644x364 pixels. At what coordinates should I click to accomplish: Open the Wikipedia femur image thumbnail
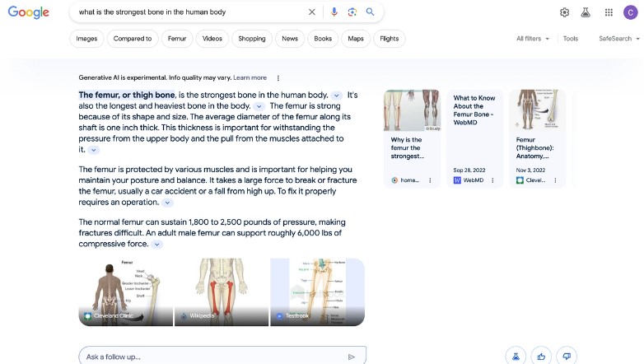pos(221,292)
